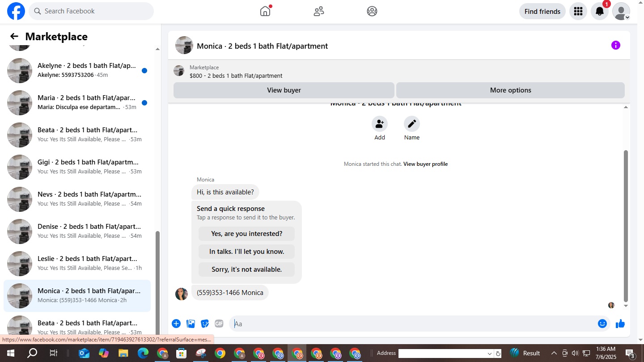Open conversation information purple icon

pos(616,45)
